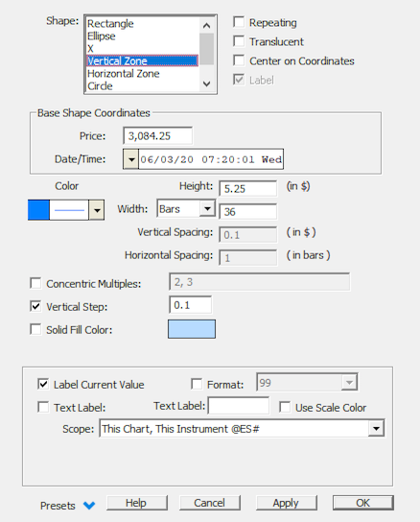Click the line style preview
This screenshot has width=420, height=522.
(x=69, y=210)
